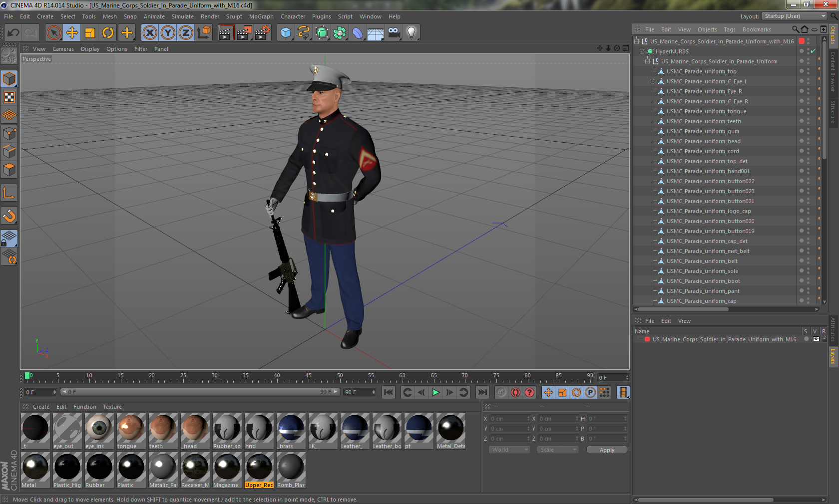The height and width of the screenshot is (504, 839).
Task: Switch to Polygons mode icon
Action: tap(9, 170)
